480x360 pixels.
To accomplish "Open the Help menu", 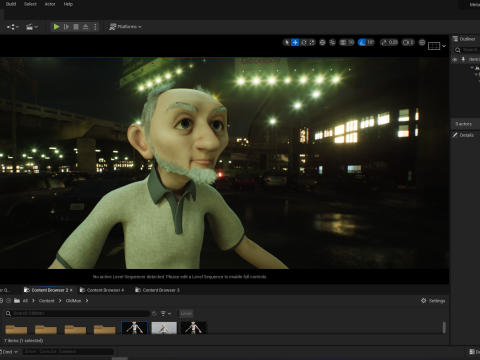I will coord(68,4).
